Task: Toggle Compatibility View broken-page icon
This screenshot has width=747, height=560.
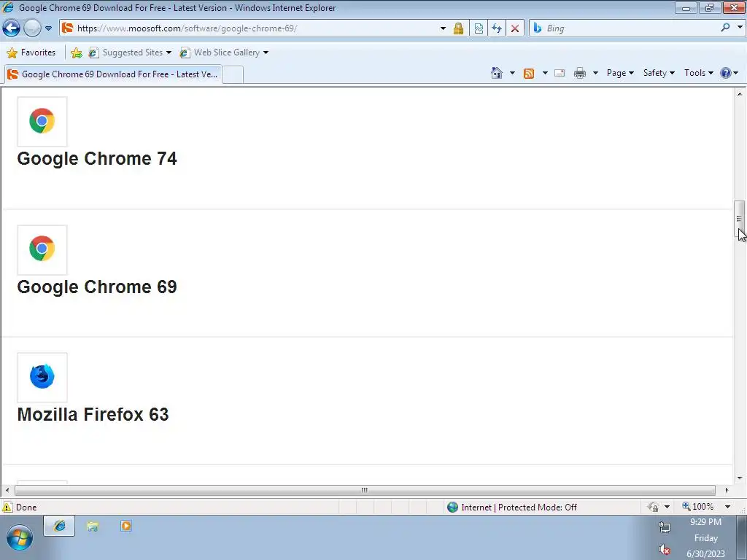Action: 479,28
